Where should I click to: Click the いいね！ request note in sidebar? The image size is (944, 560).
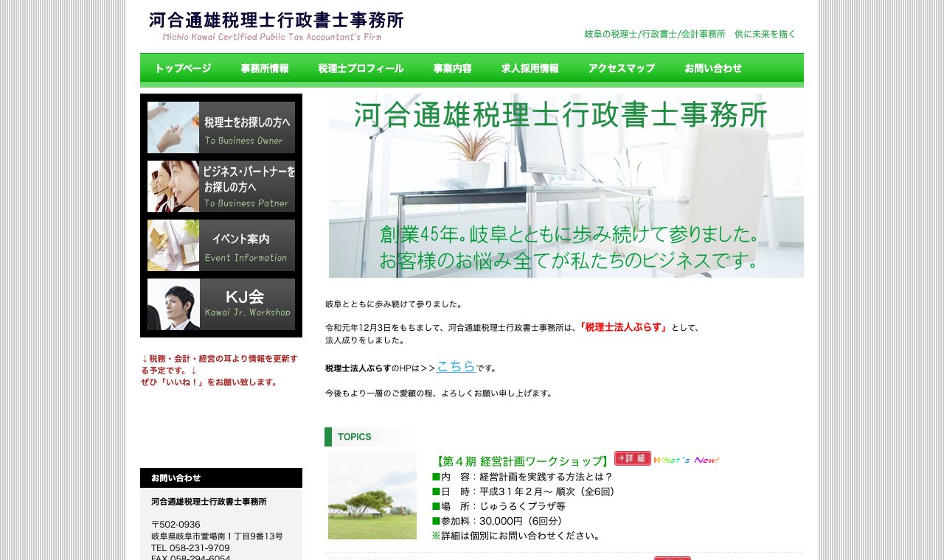click(220, 371)
